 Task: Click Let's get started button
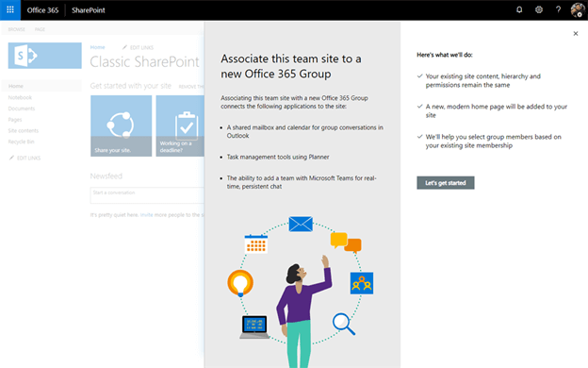coord(446,183)
